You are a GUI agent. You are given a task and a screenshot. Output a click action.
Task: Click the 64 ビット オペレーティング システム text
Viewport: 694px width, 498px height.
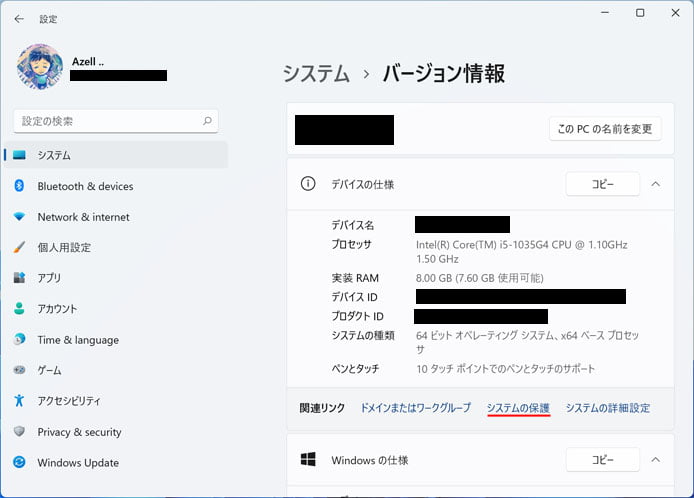point(527,342)
